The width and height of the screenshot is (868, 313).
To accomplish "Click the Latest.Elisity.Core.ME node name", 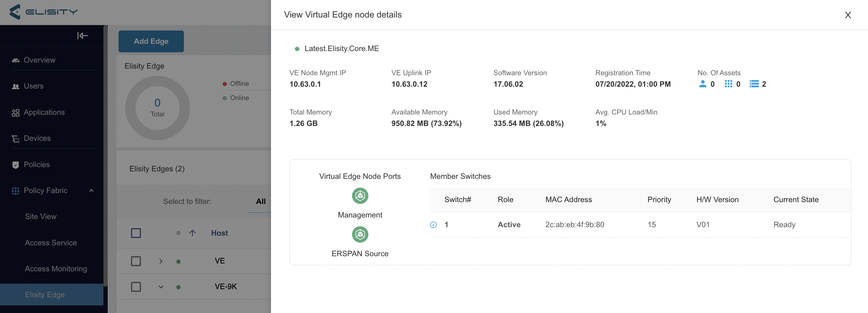I will point(341,49).
